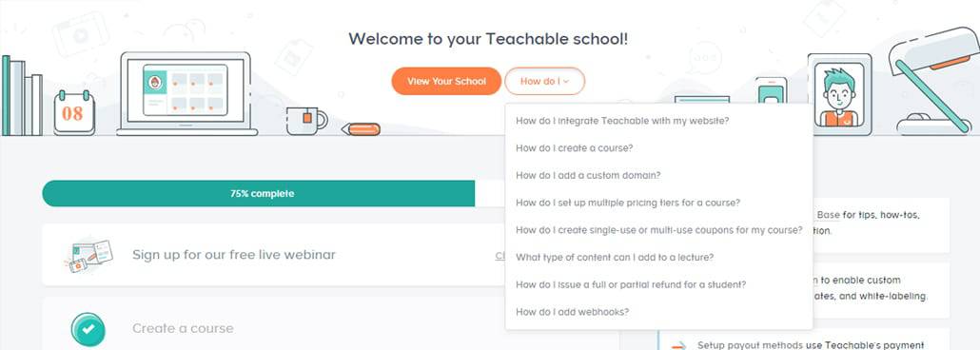This screenshot has width=980, height=350.
Task: Click the calendar icon showing 08
Action: point(74,112)
